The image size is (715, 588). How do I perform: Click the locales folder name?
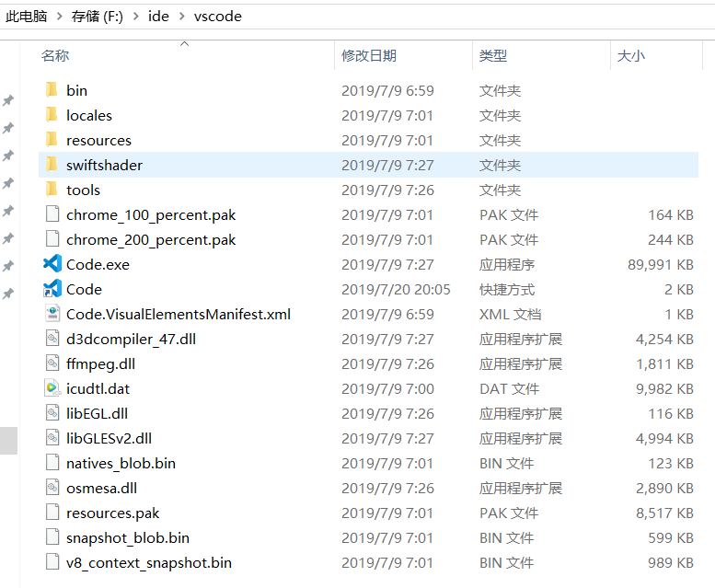click(89, 115)
